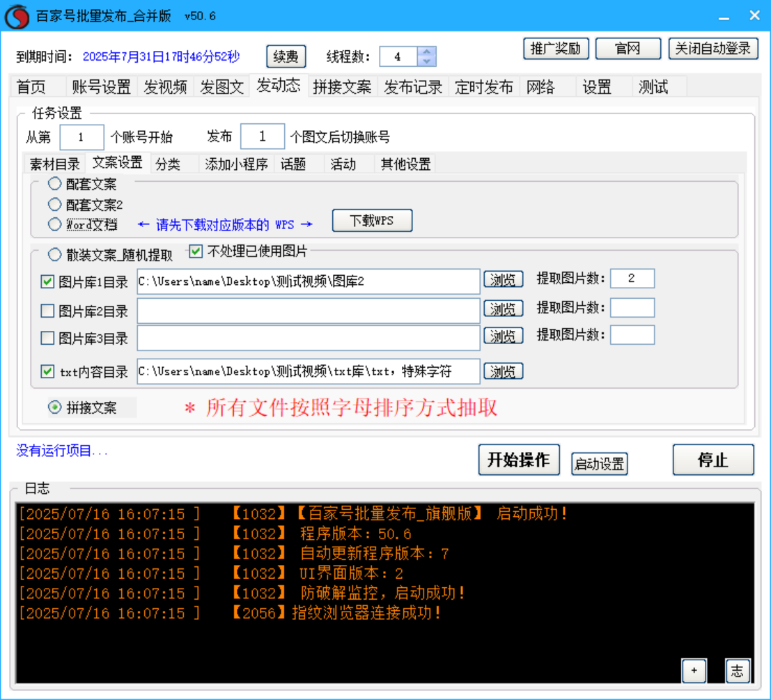Viewport: 771px width, 700px height.
Task: Click the red swirl app logo icon
Action: (17, 16)
